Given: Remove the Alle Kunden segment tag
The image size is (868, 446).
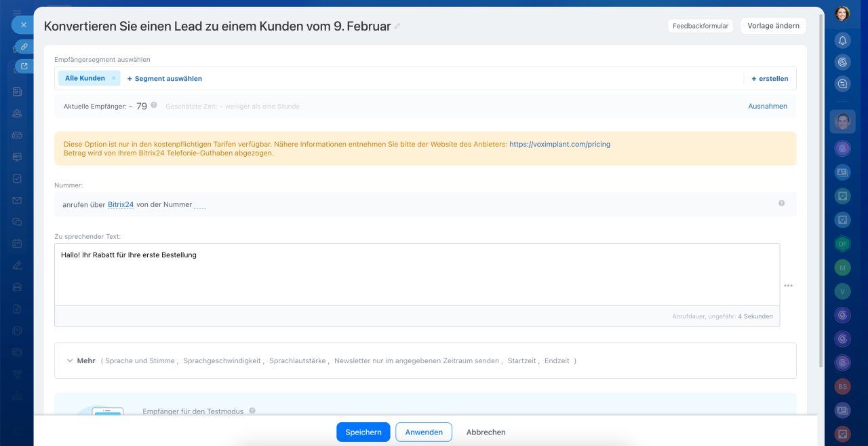Looking at the screenshot, I should (x=114, y=78).
